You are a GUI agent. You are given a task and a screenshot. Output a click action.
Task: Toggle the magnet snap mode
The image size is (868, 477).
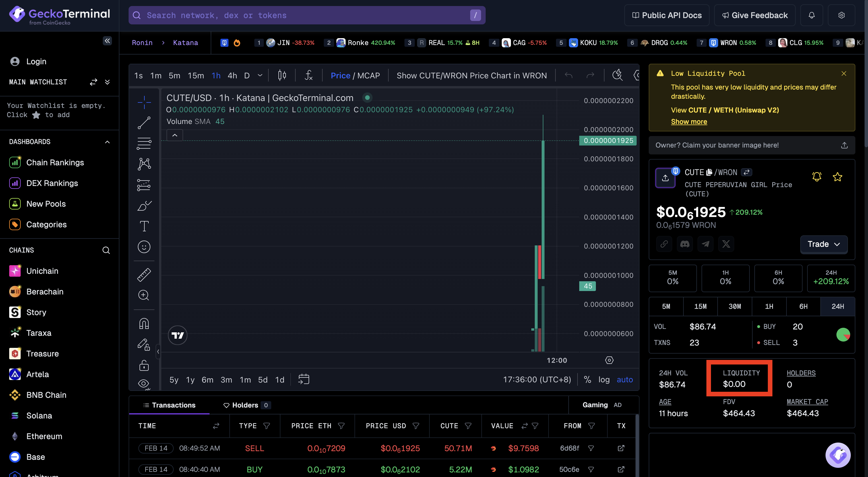(144, 324)
